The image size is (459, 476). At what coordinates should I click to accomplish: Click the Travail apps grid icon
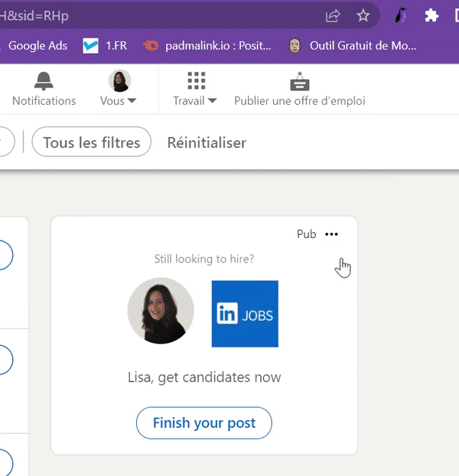[x=197, y=81]
